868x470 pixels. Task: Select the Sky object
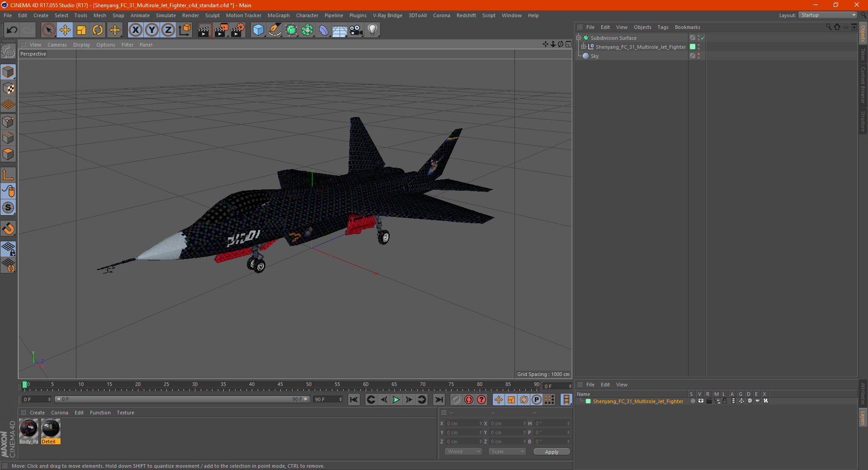594,56
